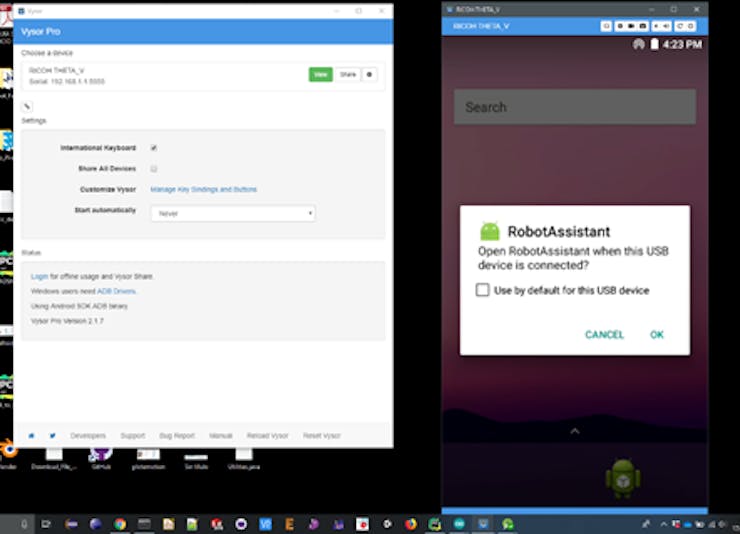The image size is (740, 534).
Task: Expand the Start automatically dropdown
Action: (x=233, y=214)
